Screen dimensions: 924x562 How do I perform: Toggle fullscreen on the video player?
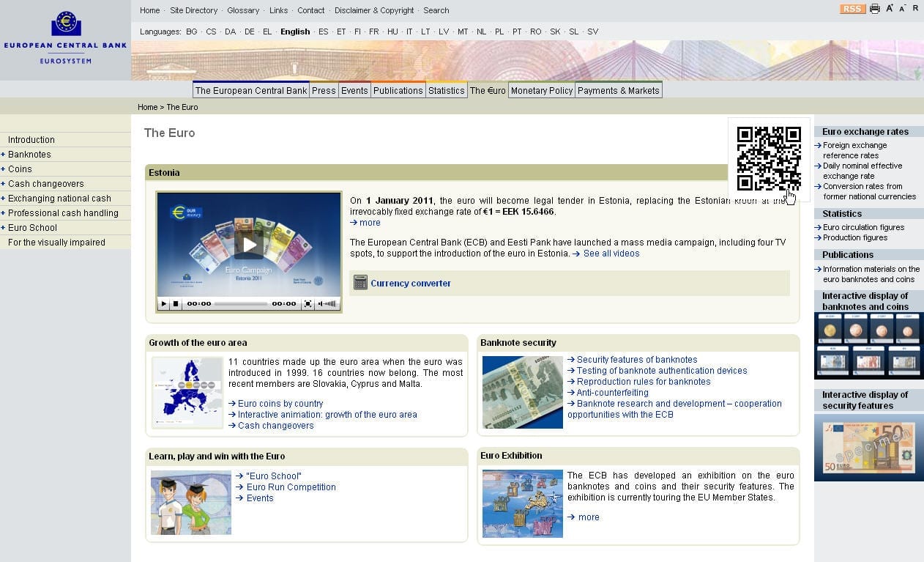(x=308, y=303)
